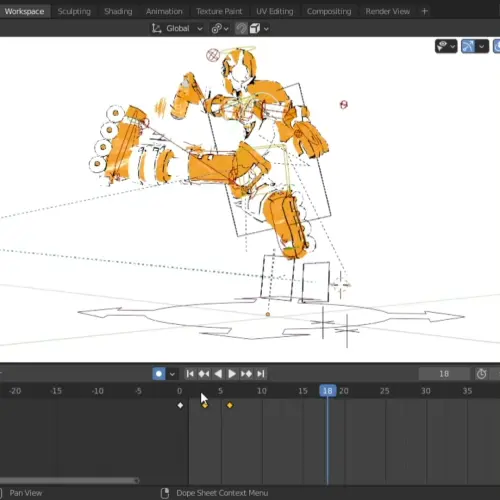500x500 pixels.
Task: Toggle the preview range clock icon
Action: (481, 374)
